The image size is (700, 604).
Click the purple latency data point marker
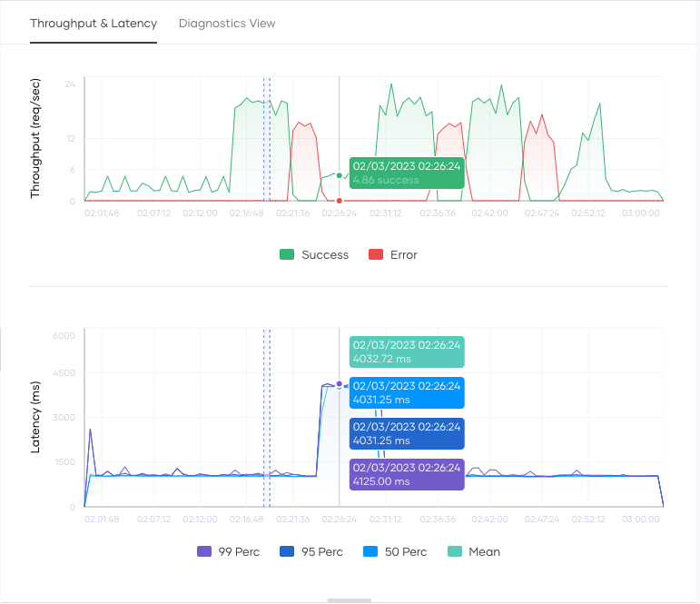[340, 384]
